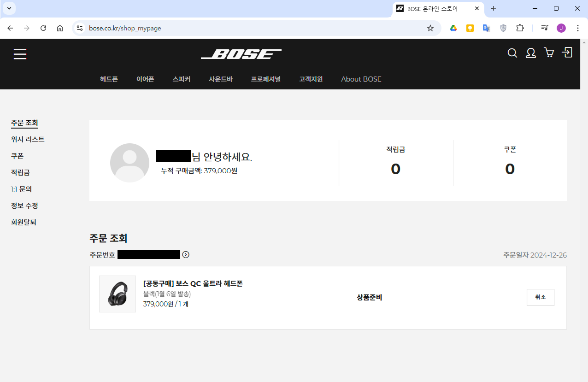Open the order detail arrow next to 주문번호
This screenshot has height=382, width=588.
coord(186,254)
